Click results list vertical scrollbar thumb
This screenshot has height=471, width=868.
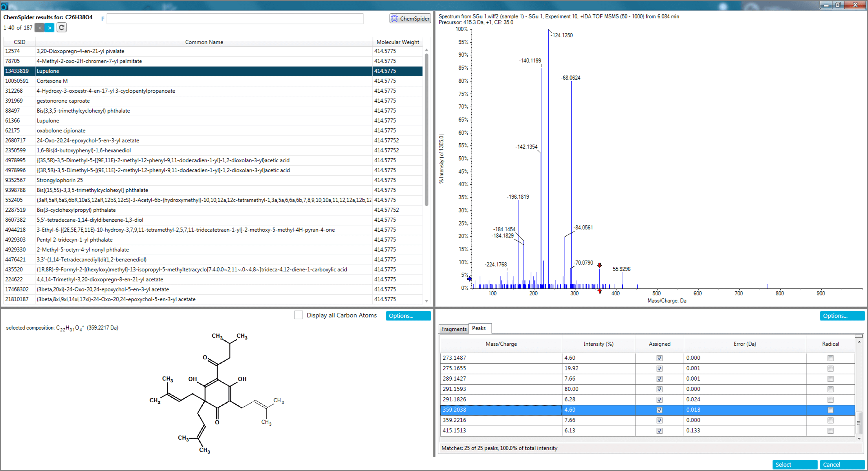(x=427, y=129)
